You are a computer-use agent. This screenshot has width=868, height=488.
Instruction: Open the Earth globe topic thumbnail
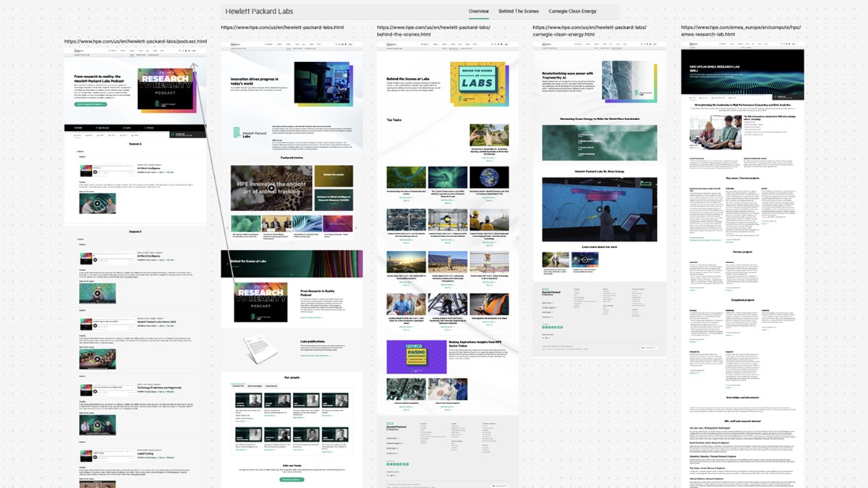[489, 178]
